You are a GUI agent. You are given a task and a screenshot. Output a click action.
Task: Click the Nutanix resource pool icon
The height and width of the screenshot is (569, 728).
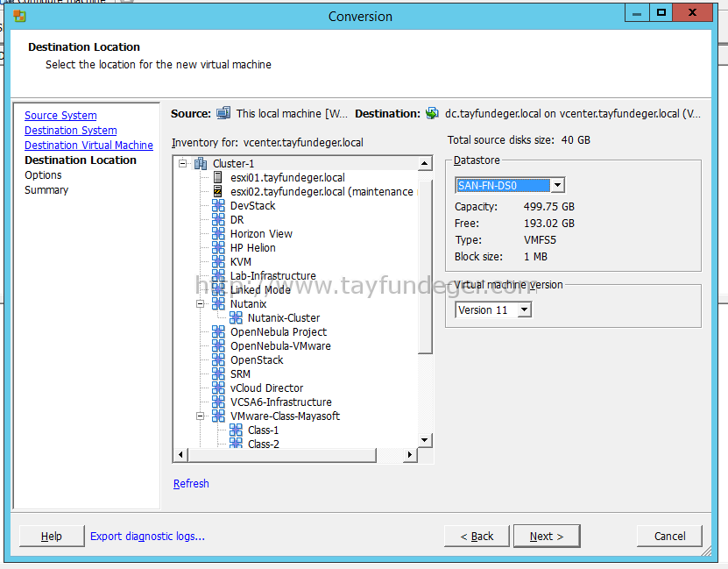pyautogui.click(x=218, y=303)
